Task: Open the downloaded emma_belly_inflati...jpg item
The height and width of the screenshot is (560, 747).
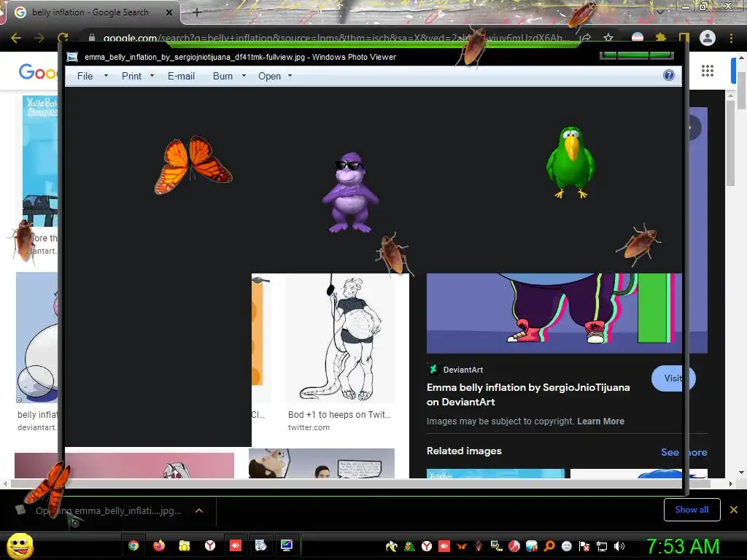Action: tap(108, 510)
